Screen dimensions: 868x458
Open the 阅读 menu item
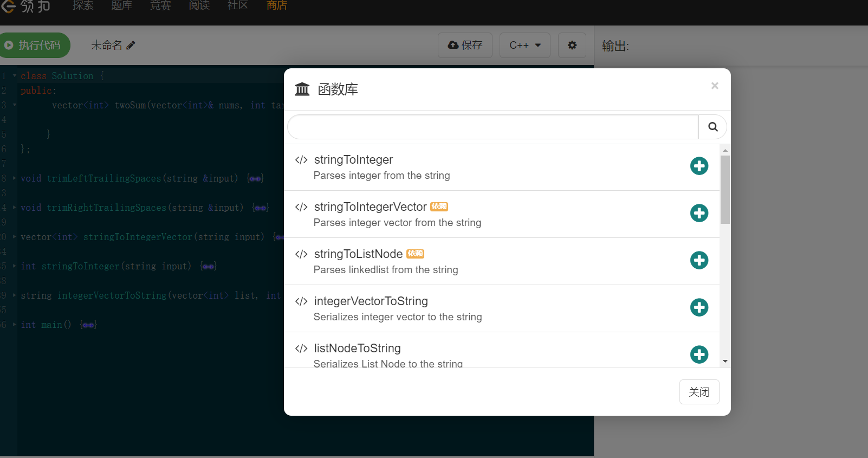point(199,5)
